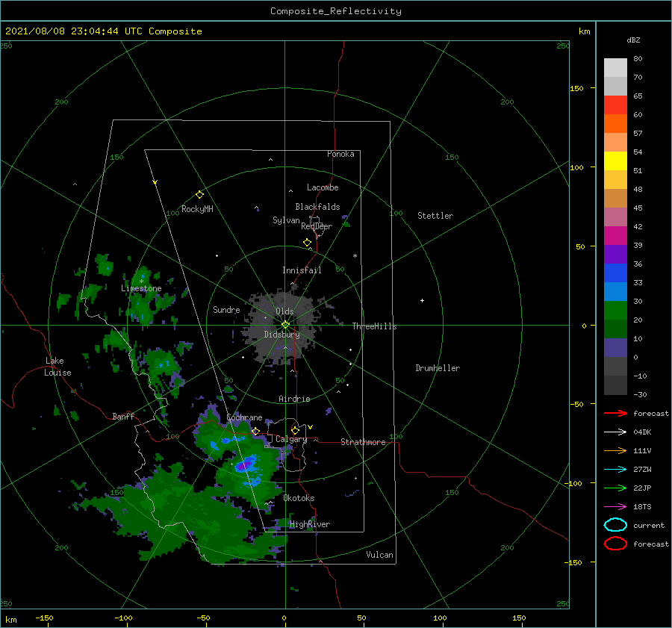Click the orange 111V arrow in legend

pyautogui.click(x=615, y=450)
